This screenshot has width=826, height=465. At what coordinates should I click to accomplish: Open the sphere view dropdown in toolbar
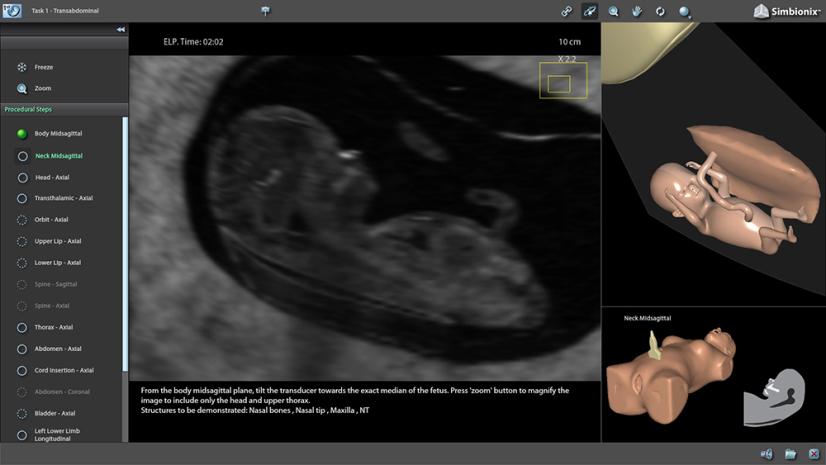point(686,12)
